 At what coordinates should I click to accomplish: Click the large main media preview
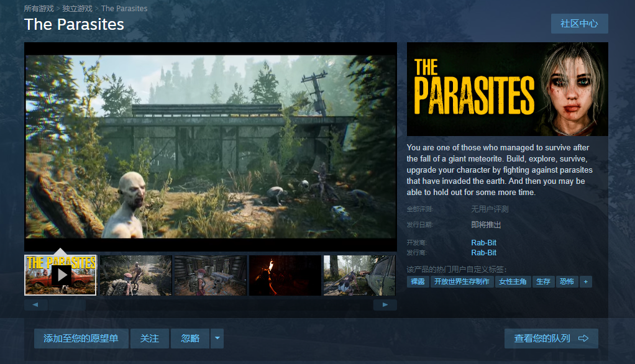[210, 146]
